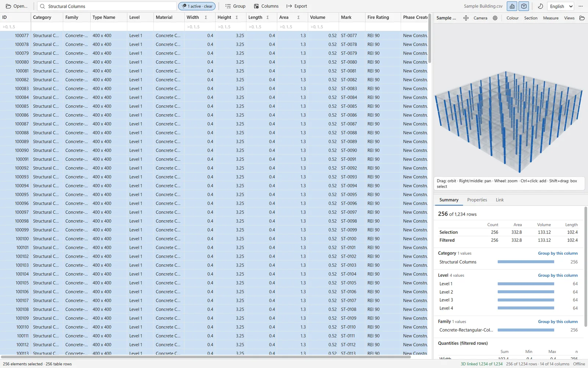
Task: Click the Level 4 bar in summary
Action: pyautogui.click(x=526, y=308)
